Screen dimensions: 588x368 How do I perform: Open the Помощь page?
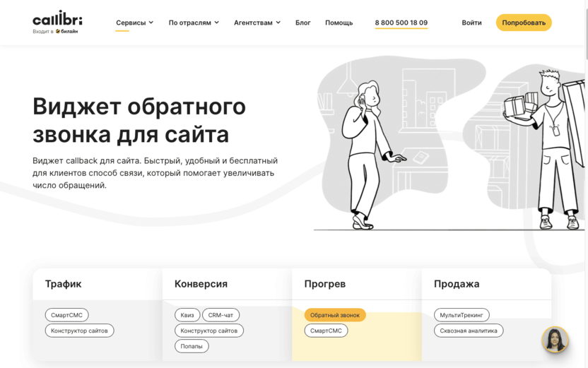click(339, 23)
